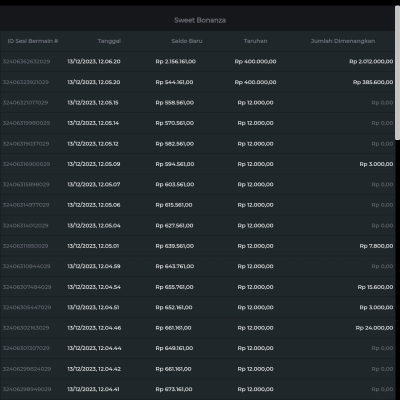
Task: Click balance Rp 627.561,00
Action: tap(174, 226)
